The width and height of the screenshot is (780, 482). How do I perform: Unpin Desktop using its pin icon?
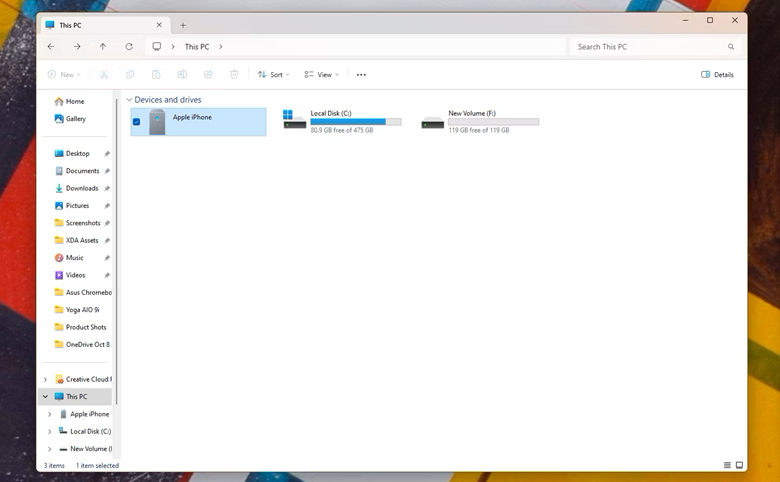(x=107, y=154)
